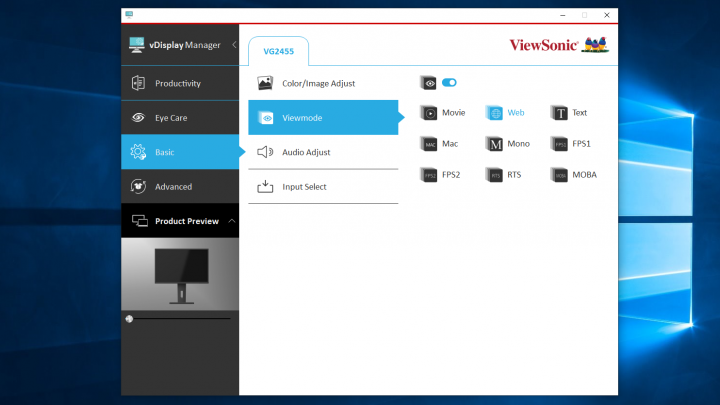720x405 pixels.
Task: Click the eye viewmode icon beside toggle
Action: (428, 83)
